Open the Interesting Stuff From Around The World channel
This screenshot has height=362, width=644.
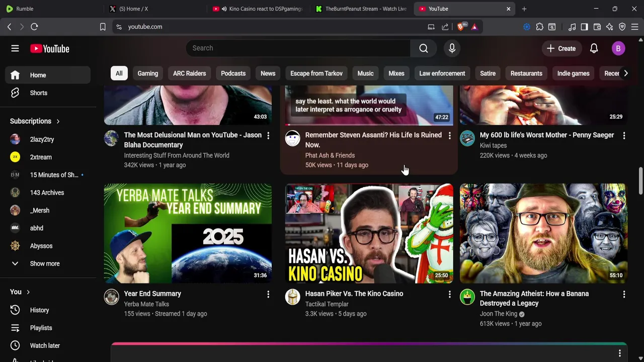tap(177, 155)
